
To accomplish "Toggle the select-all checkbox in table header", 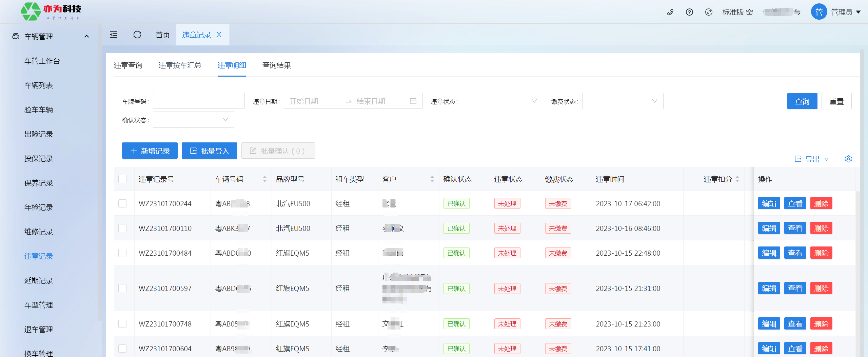I will 122,179.
